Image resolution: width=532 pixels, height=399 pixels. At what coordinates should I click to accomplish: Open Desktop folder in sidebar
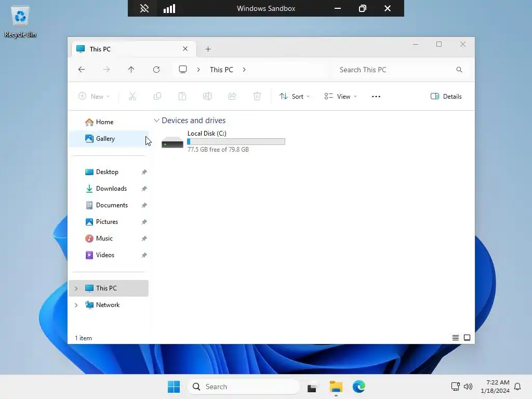(109, 172)
